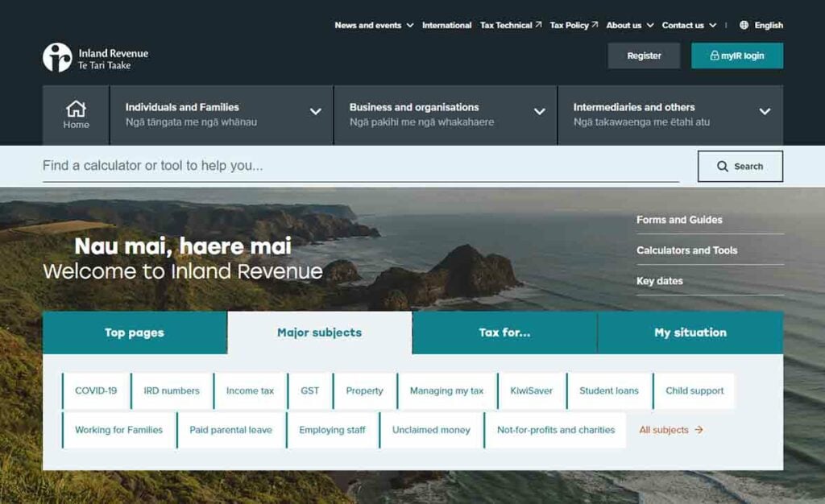Screen dimensions: 825x504
Task: Select the Major subjects tab
Action: (319, 333)
